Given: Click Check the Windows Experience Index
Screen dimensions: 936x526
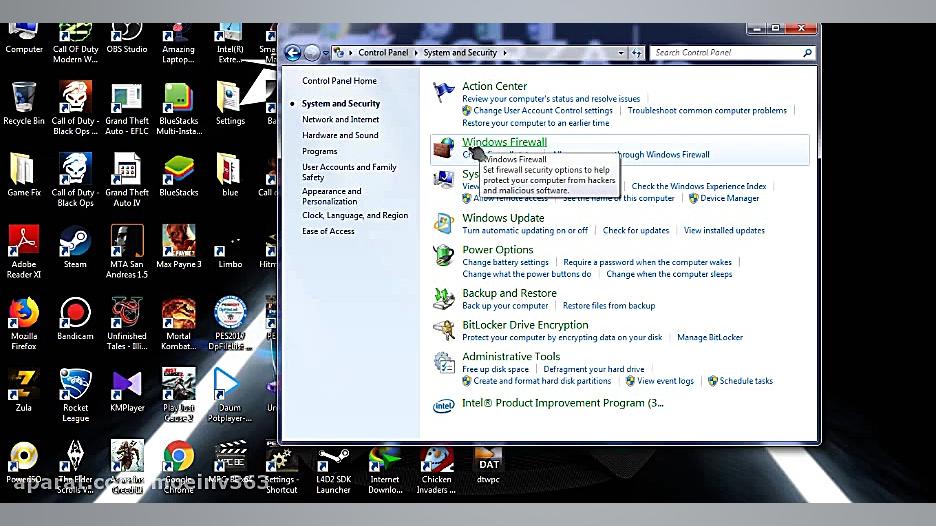Looking at the screenshot, I should pyautogui.click(x=698, y=186).
